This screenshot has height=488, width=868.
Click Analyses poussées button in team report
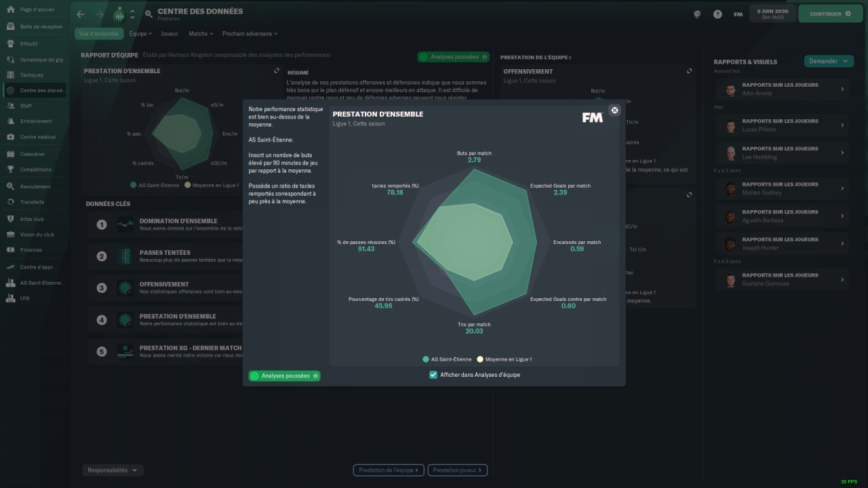tap(454, 57)
